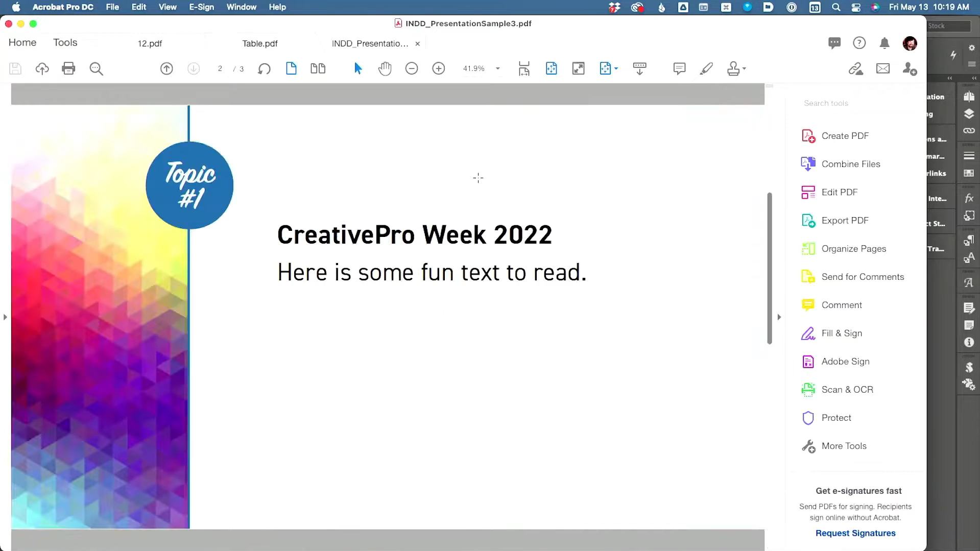Open macOS Spotlight search icon

pos(836,7)
